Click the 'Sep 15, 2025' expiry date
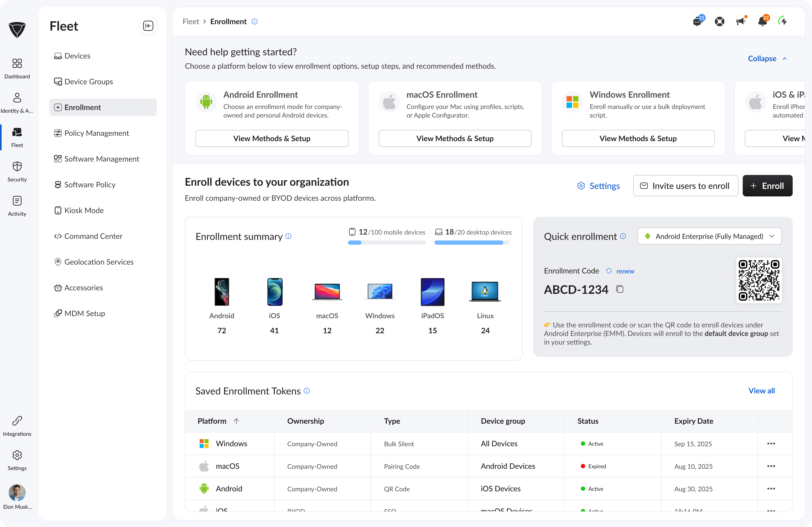 coord(693,444)
